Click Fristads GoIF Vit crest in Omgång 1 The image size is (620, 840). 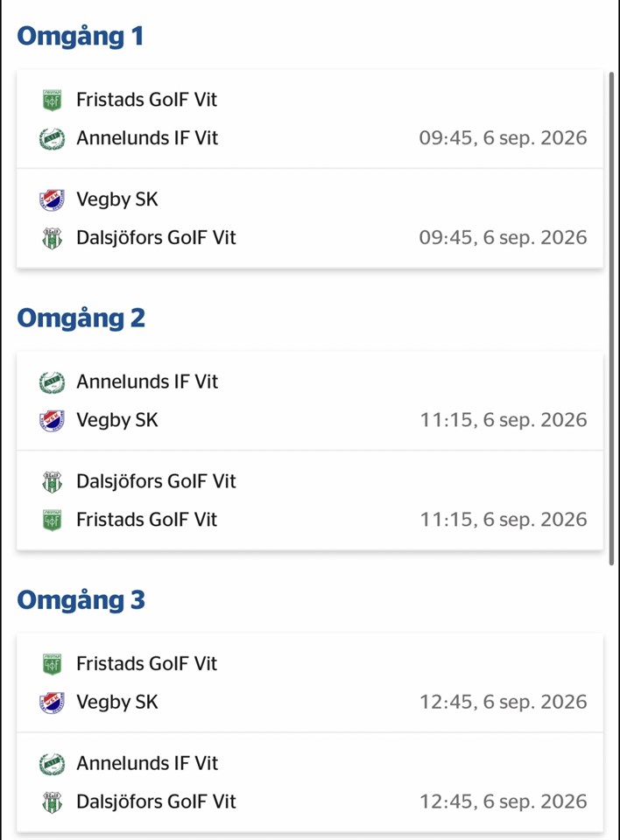pos(52,100)
